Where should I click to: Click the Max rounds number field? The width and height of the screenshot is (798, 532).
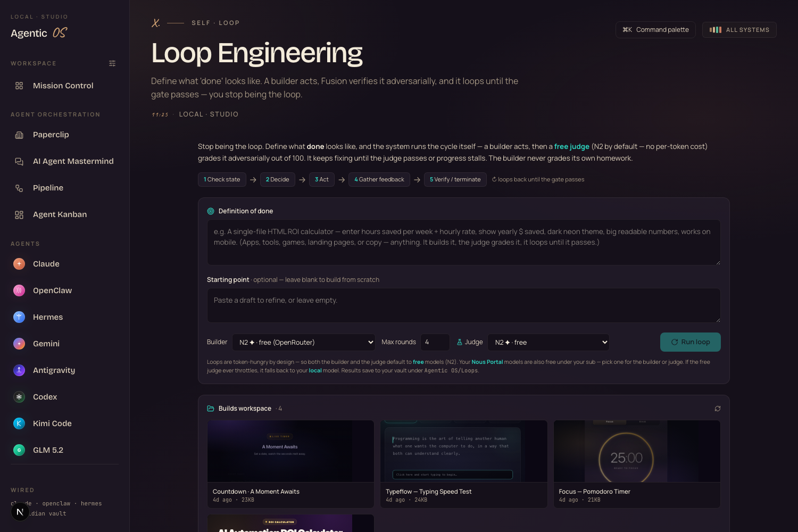point(435,342)
